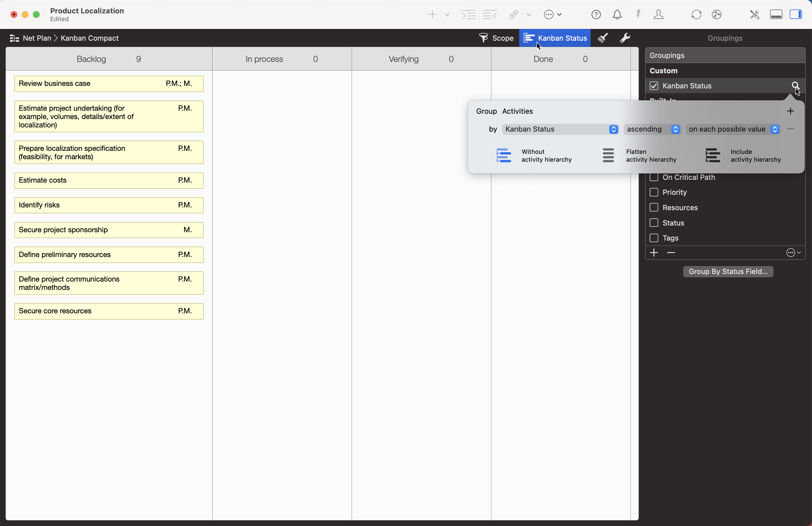The width and height of the screenshot is (812, 526).
Task: Toggle the right sidebar panel icon
Action: tap(796, 15)
